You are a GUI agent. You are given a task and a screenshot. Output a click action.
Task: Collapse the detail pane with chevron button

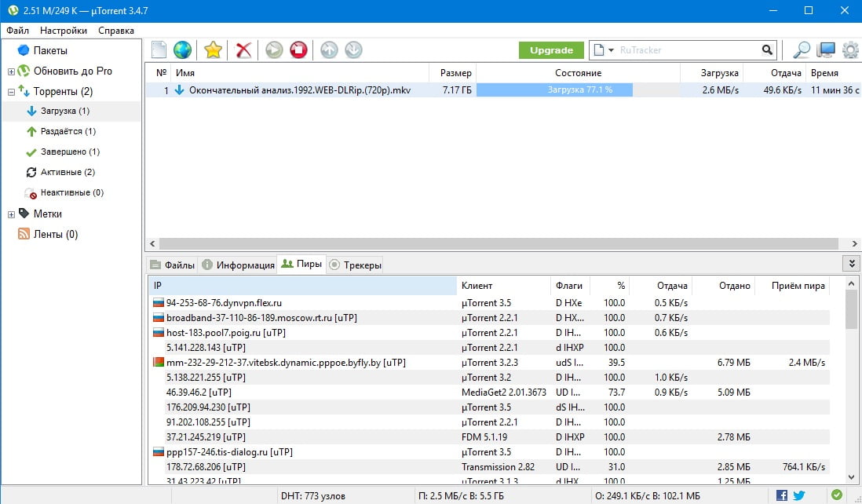849,264
